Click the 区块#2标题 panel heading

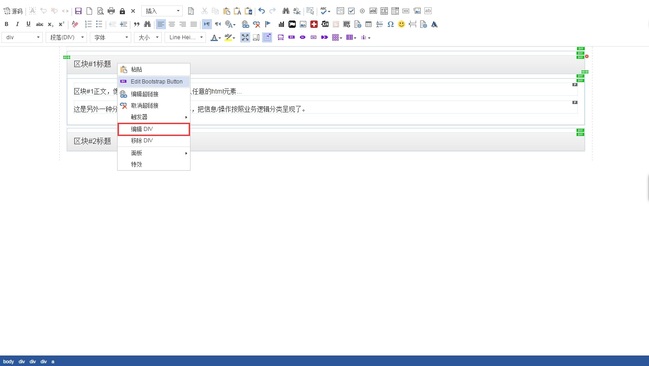(x=92, y=141)
